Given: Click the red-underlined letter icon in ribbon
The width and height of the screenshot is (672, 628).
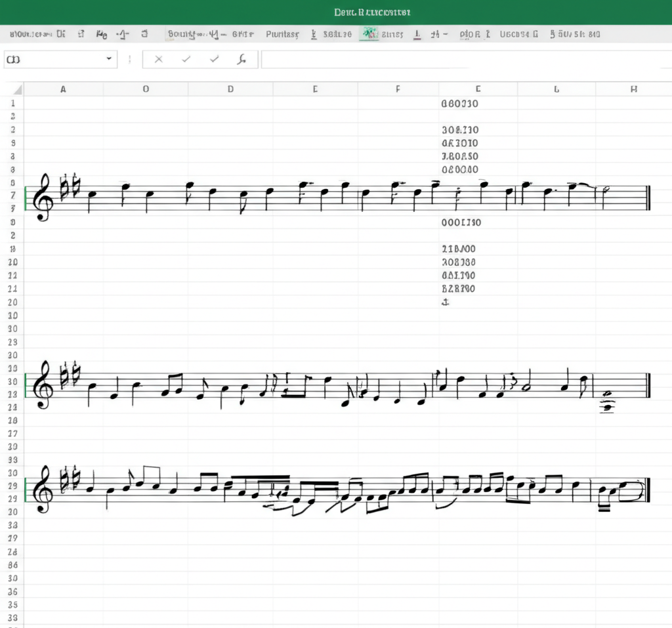Looking at the screenshot, I should 416,34.
